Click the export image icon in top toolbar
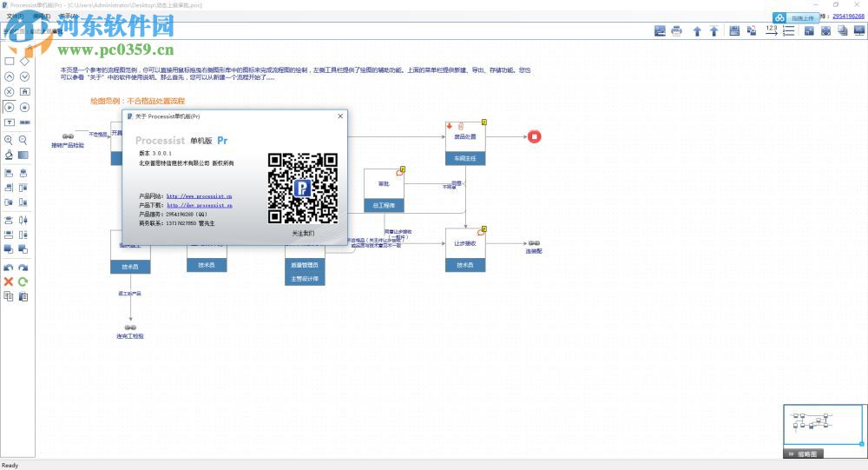This screenshot has width=868, height=470. (x=660, y=31)
